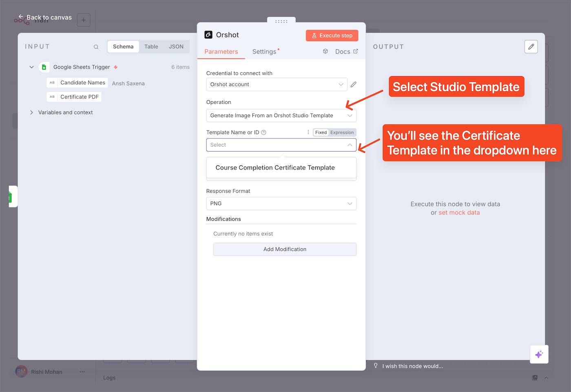This screenshot has height=392, width=571.
Task: Click the Currently no items exist text
Action: [x=243, y=234]
